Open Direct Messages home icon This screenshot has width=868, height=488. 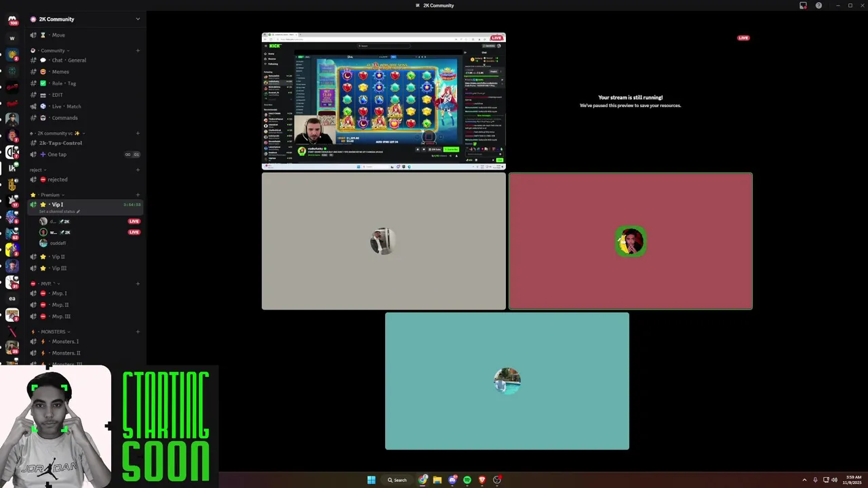coord(12,21)
